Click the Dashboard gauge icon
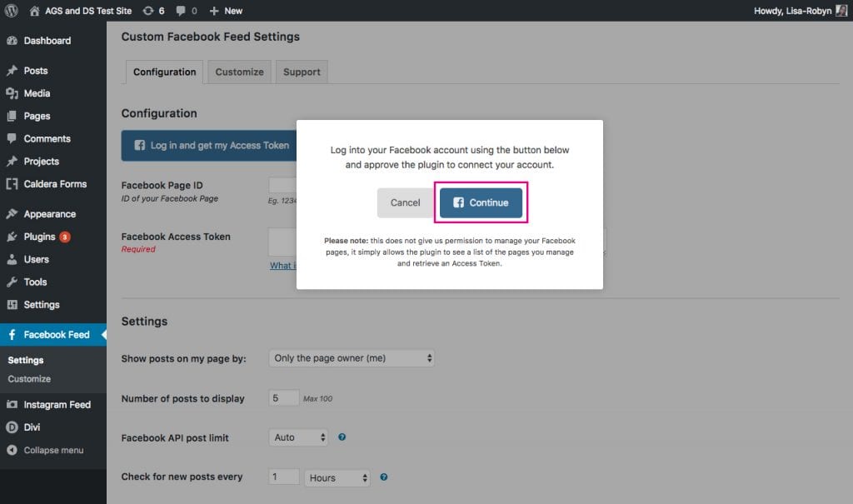 coord(12,41)
